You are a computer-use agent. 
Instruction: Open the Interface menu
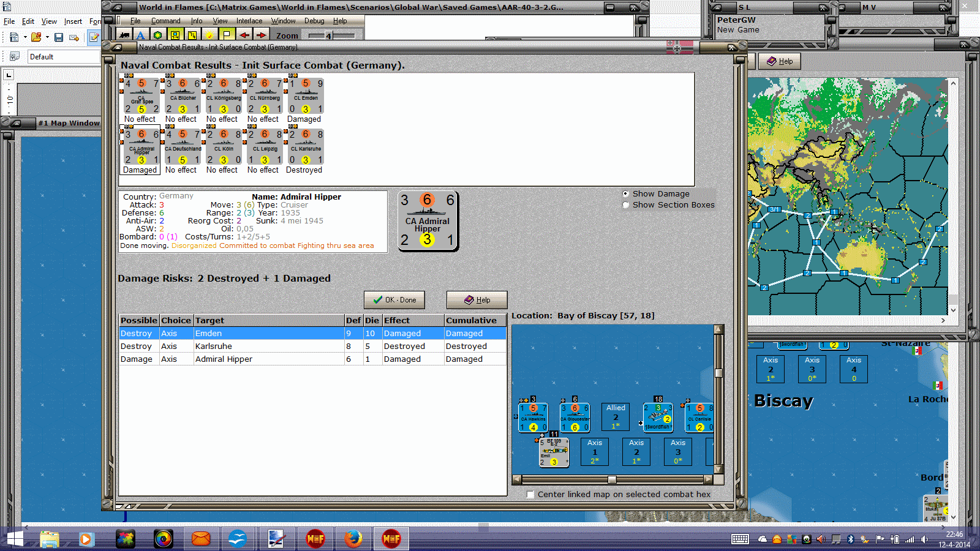[249, 21]
